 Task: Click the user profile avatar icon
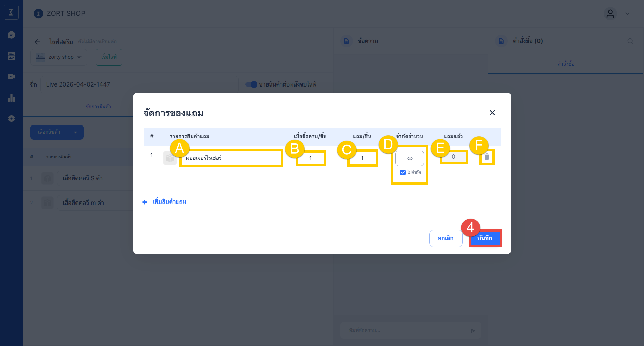point(610,14)
